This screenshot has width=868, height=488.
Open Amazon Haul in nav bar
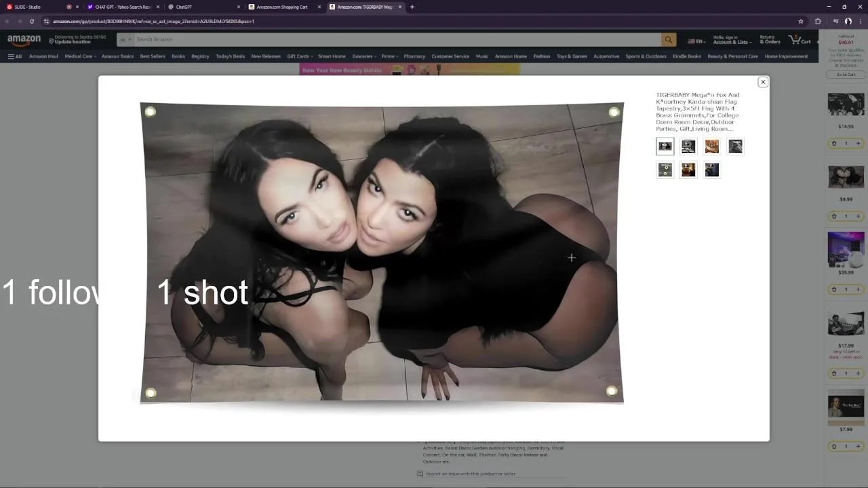[x=43, y=56]
